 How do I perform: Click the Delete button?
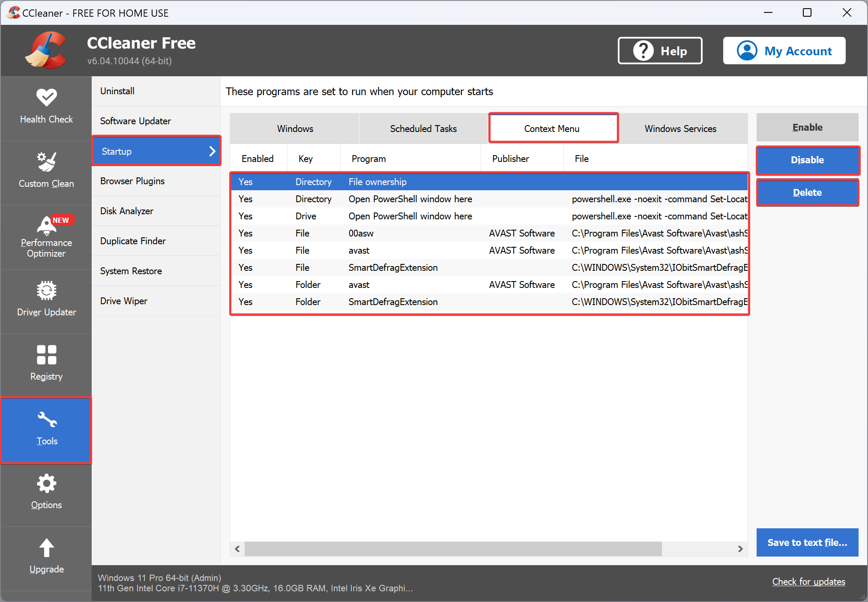(807, 192)
